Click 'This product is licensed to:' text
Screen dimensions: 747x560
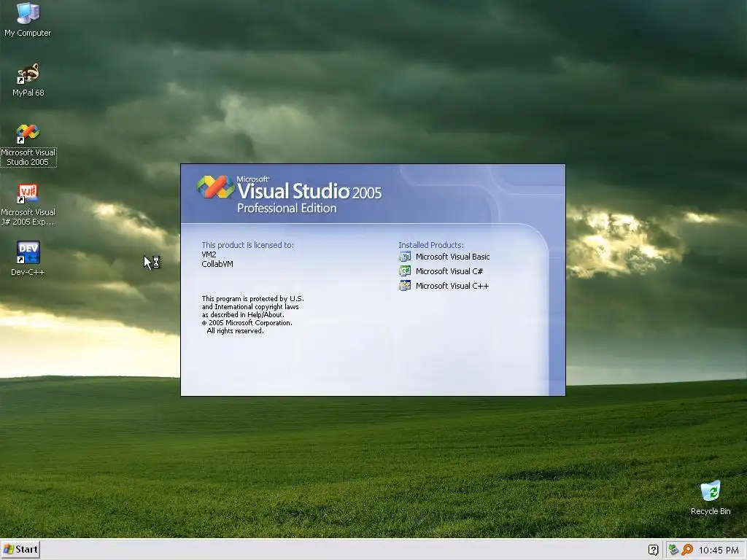coord(248,245)
